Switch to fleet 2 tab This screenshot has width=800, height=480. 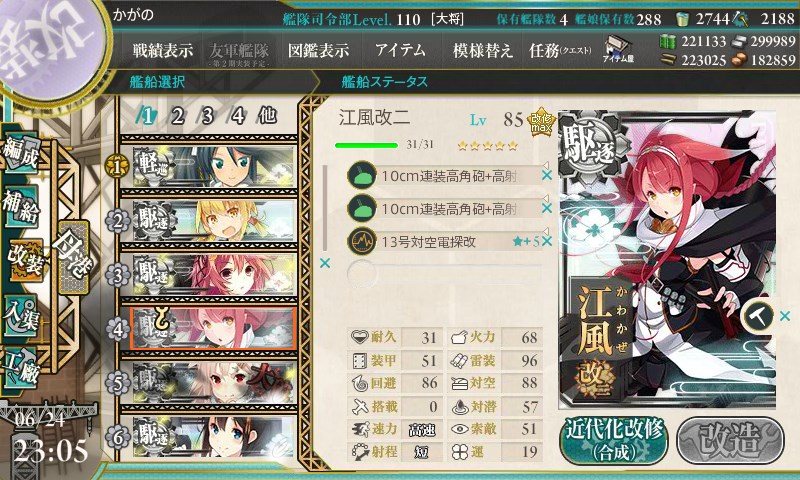177,116
